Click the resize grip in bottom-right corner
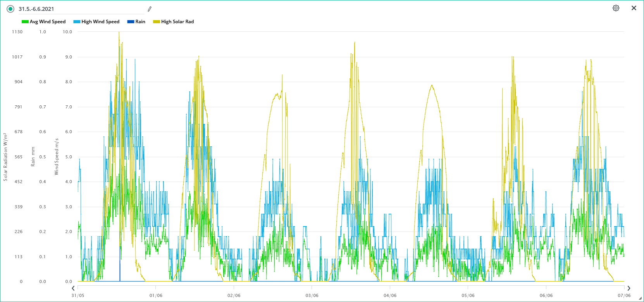 pyautogui.click(x=640, y=299)
